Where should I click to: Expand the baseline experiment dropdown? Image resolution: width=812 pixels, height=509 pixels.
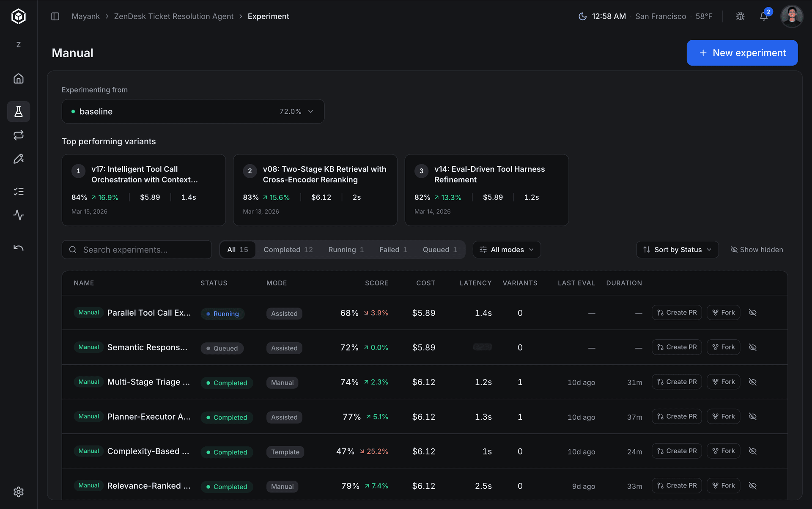pos(193,111)
